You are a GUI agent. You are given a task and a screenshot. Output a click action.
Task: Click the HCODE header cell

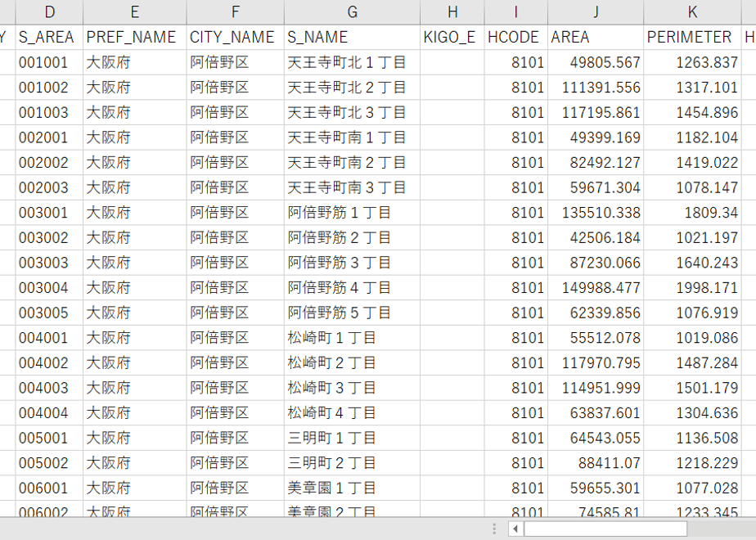[516, 37]
